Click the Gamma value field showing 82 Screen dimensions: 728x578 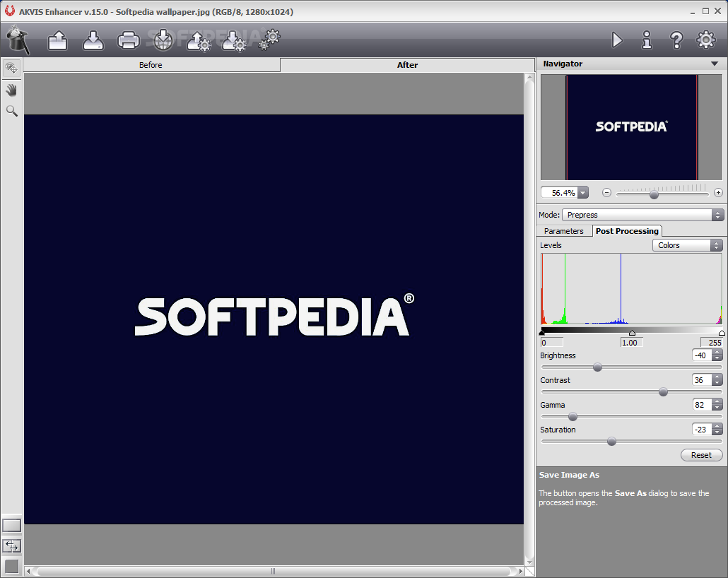[702, 405]
